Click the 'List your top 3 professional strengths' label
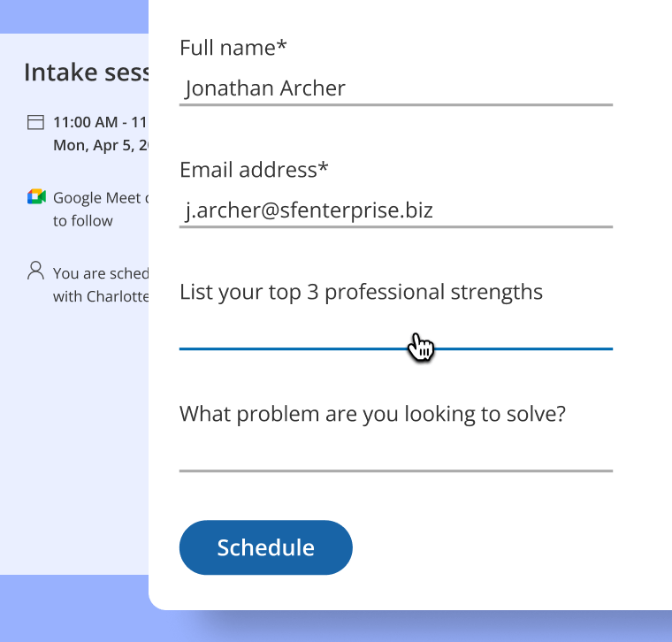The width and height of the screenshot is (672, 642). pos(361,292)
